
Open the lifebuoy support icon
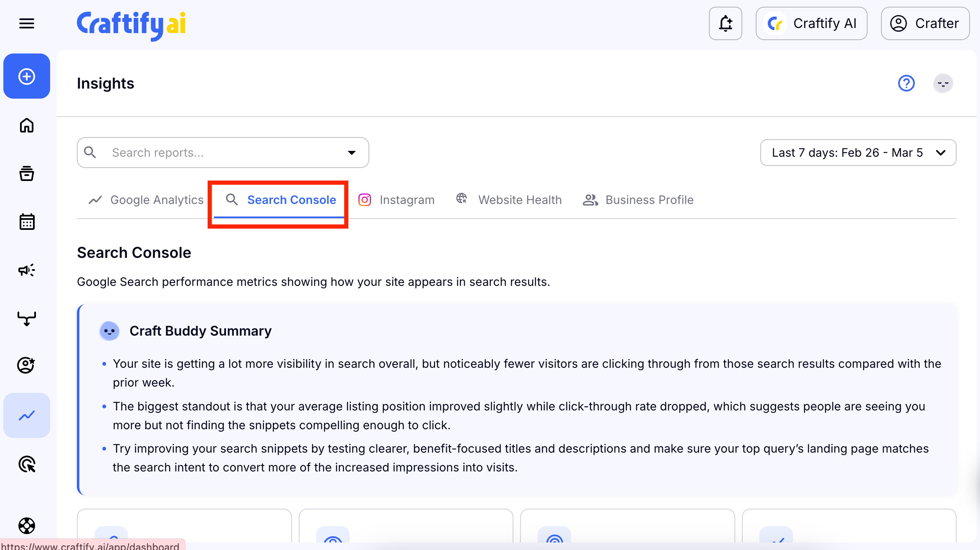click(x=27, y=525)
